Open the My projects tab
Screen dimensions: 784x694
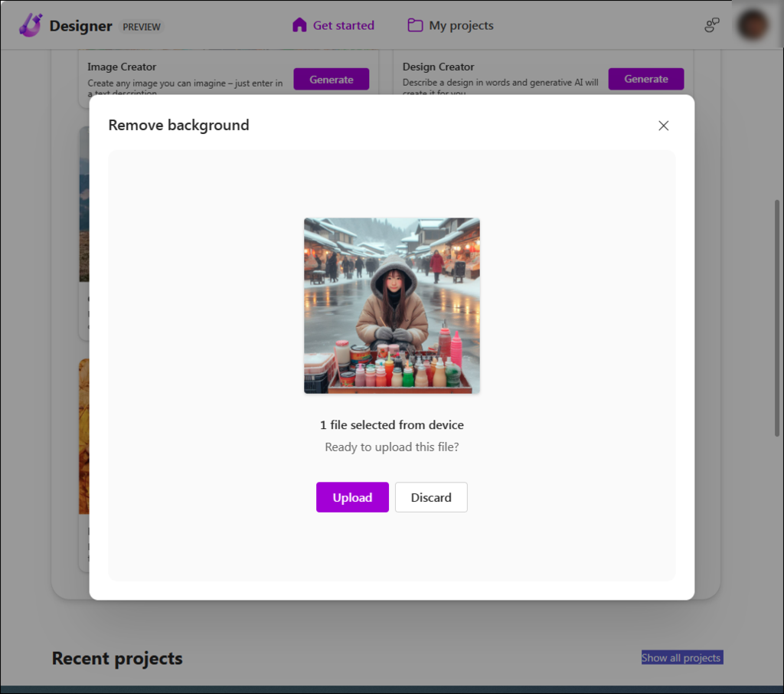pyautogui.click(x=450, y=25)
